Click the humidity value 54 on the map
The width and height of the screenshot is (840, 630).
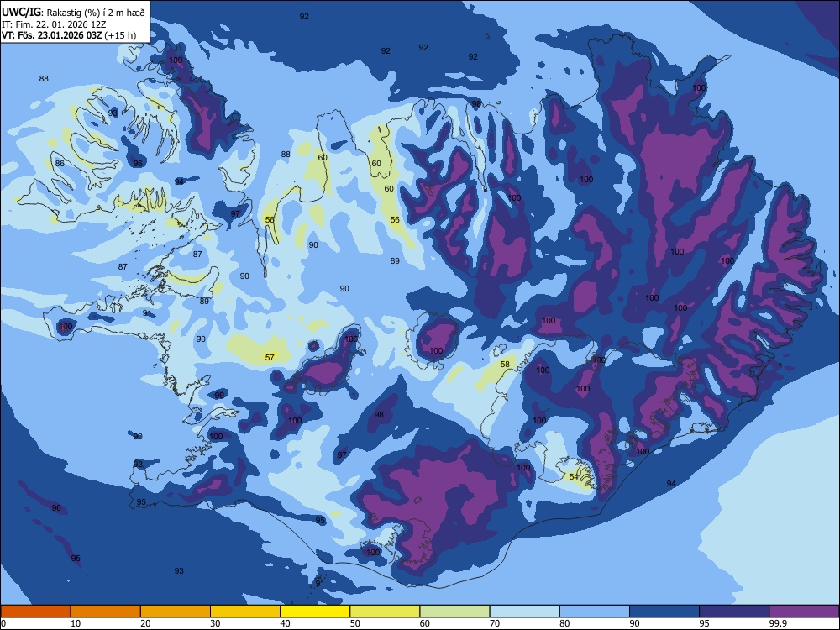(x=574, y=477)
